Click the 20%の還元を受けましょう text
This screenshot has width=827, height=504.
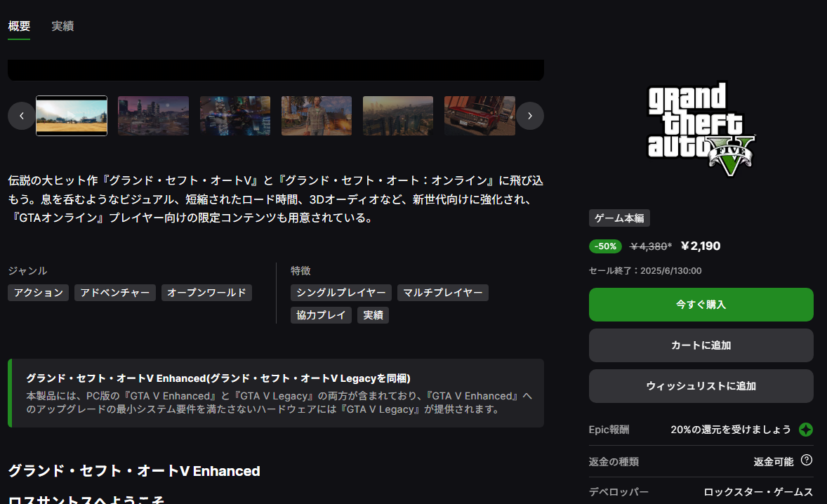pyautogui.click(x=731, y=430)
